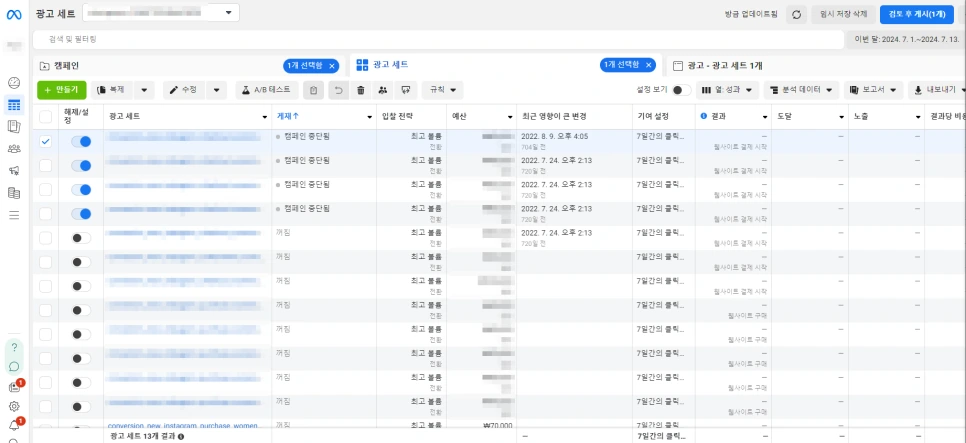
Task: Toggle the select-all header checkbox
Action: (46, 116)
